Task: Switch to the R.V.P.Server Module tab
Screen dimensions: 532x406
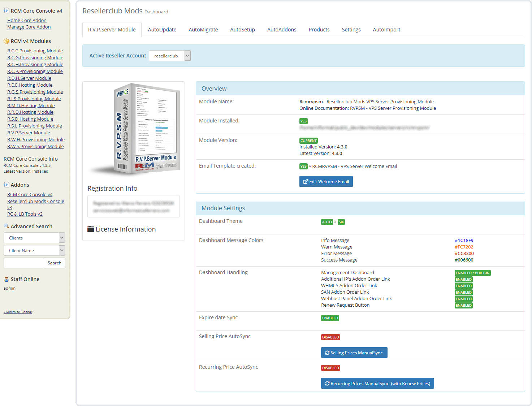Action: point(112,30)
